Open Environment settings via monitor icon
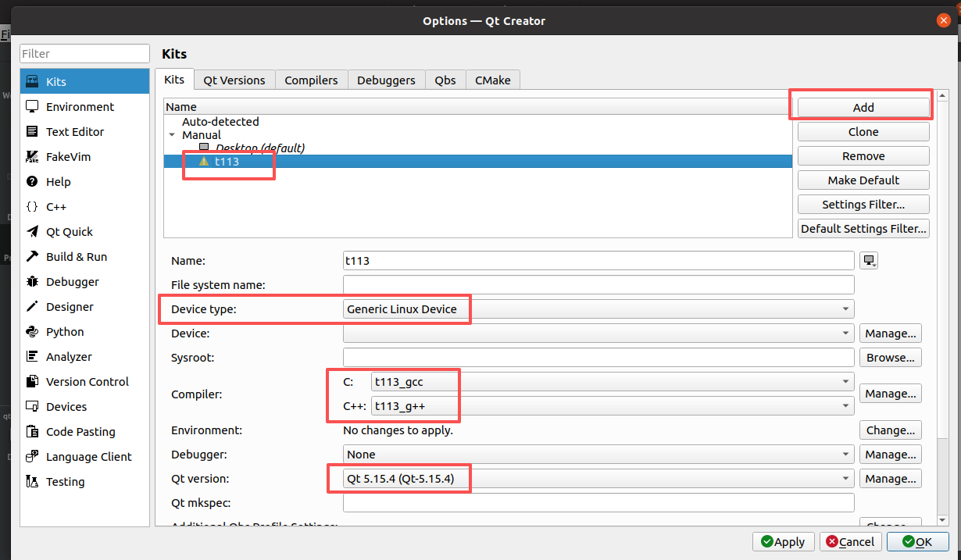Image resolution: width=961 pixels, height=560 pixels. pyautogui.click(x=32, y=107)
